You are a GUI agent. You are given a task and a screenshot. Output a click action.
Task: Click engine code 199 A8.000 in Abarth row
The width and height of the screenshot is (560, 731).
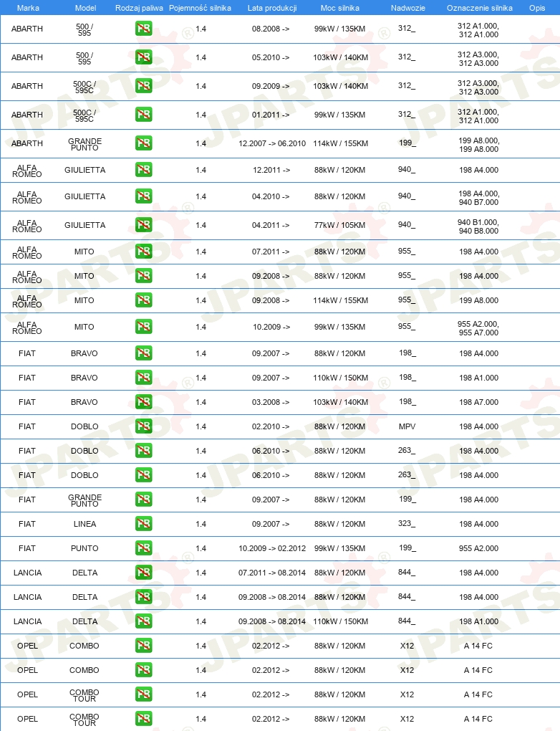478,145
